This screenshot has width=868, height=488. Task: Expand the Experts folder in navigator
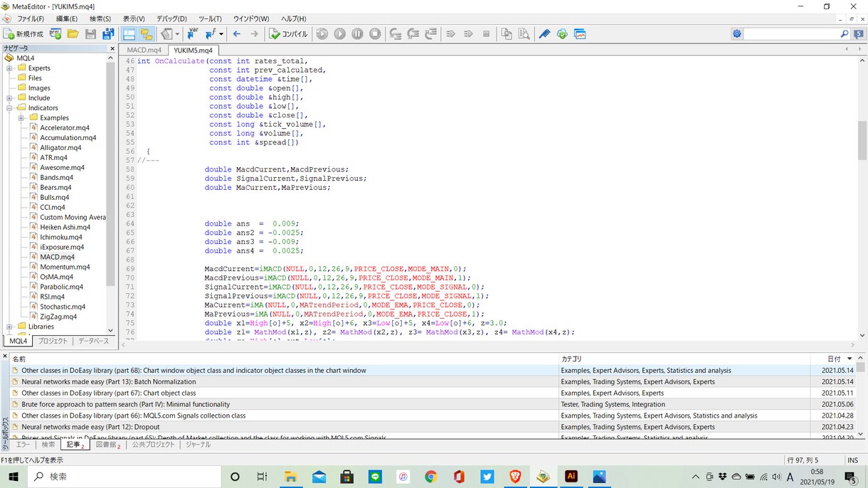pos(10,68)
